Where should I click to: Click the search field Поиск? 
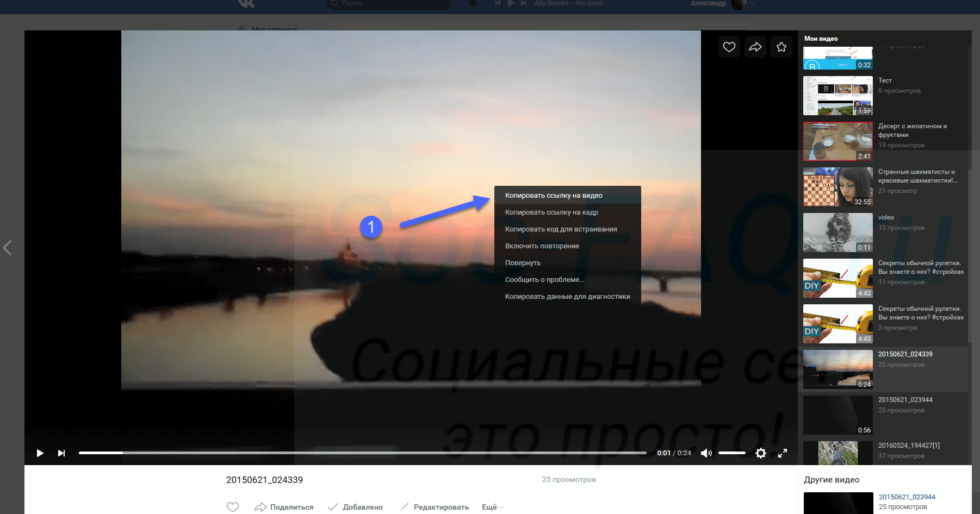coord(389,3)
